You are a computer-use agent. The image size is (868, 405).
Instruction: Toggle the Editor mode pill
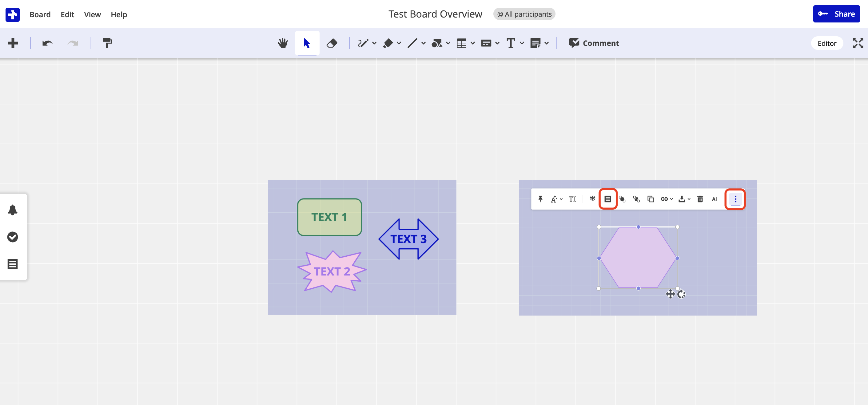(x=826, y=43)
